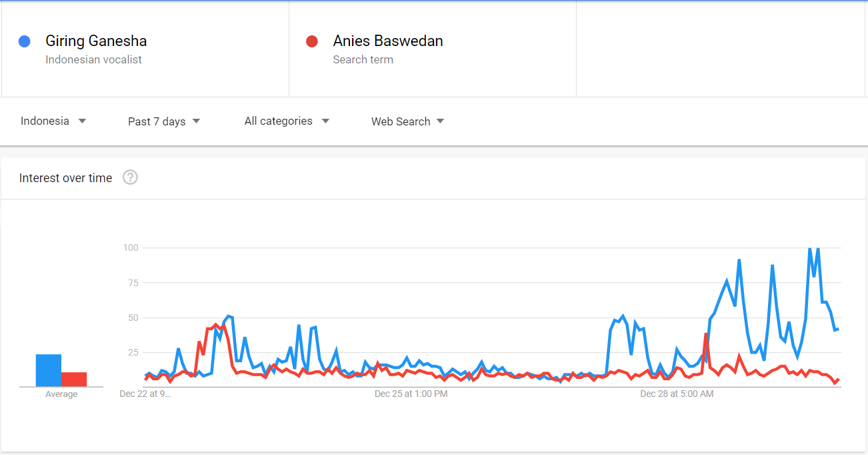Click the empty third comparison box
The width and height of the screenshot is (868, 455).
coord(721,49)
